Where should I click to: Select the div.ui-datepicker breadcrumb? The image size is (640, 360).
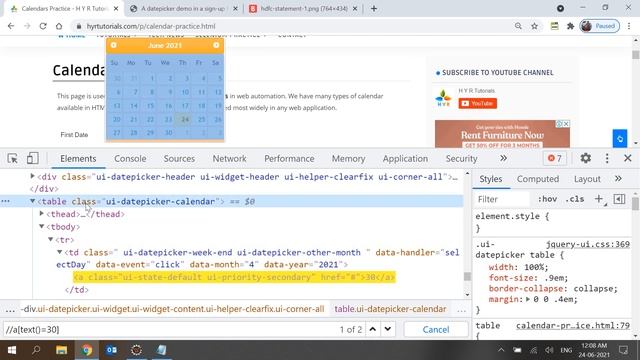pyautogui.click(x=173, y=309)
